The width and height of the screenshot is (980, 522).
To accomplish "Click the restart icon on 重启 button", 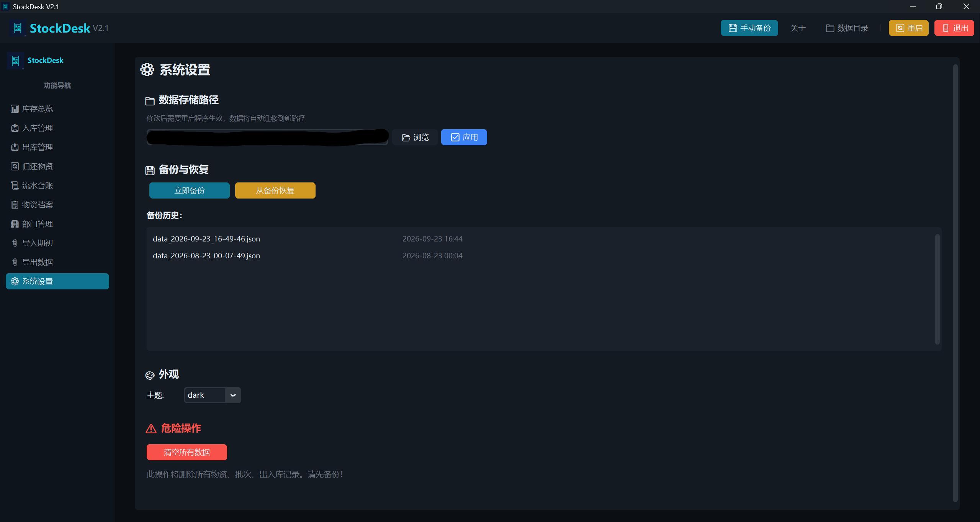I will [900, 28].
